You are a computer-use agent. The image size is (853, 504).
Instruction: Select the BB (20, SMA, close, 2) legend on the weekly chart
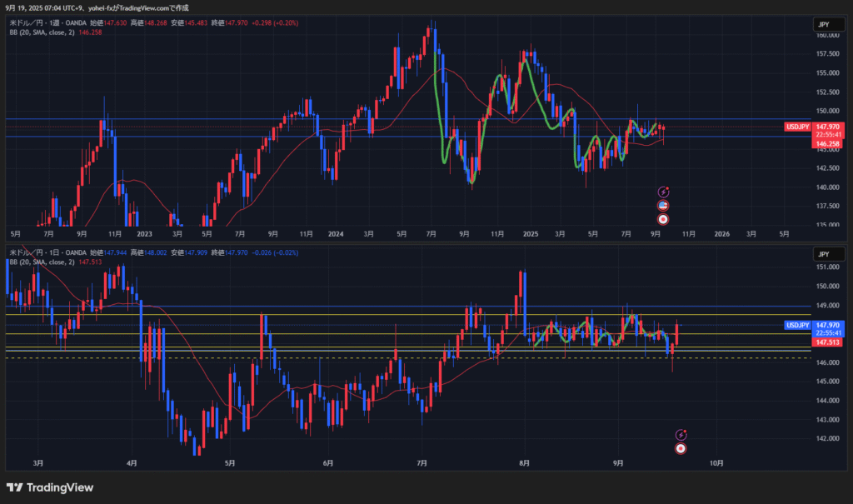(42, 32)
